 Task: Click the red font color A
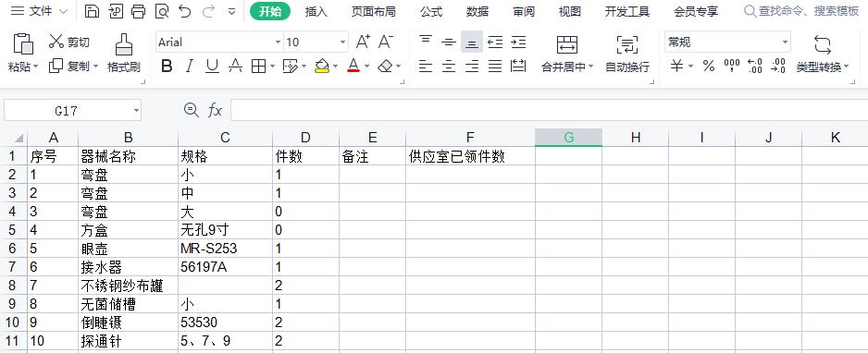(353, 67)
